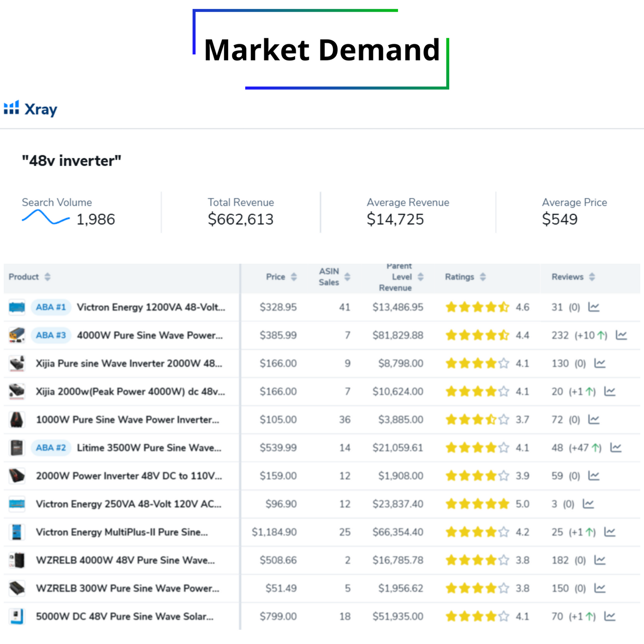Open review trend chart for Victron Energy 250VA
The height and width of the screenshot is (644, 644).
(588, 504)
